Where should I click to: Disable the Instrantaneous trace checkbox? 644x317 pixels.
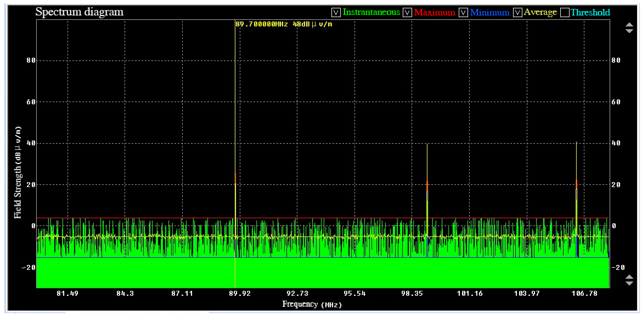pos(336,12)
